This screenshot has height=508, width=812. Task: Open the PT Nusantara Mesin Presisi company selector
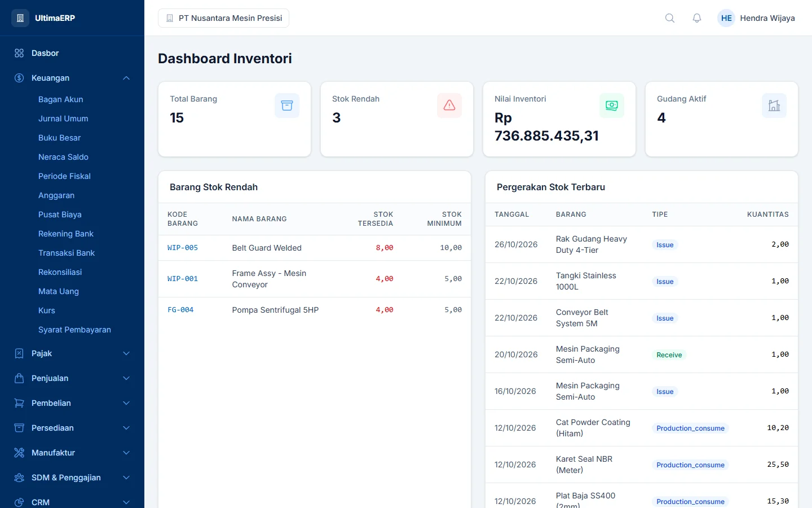224,18
